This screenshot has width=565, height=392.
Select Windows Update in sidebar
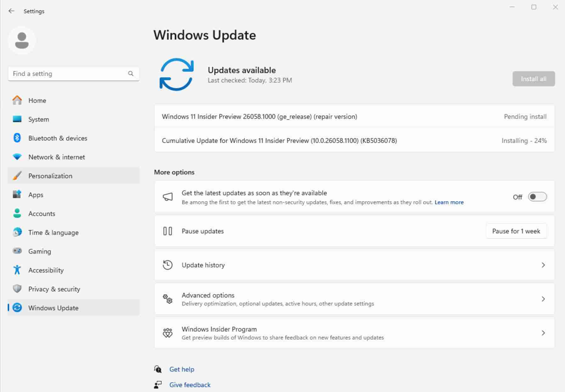click(x=53, y=308)
